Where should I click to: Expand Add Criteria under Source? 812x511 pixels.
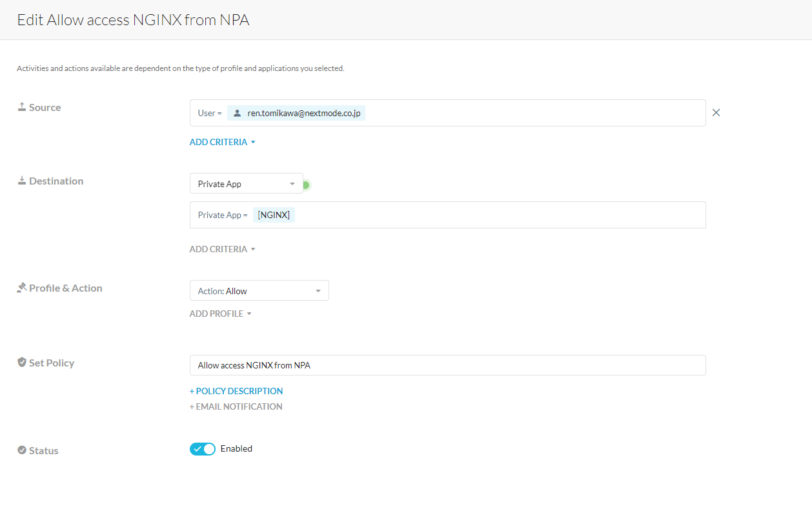[222, 142]
